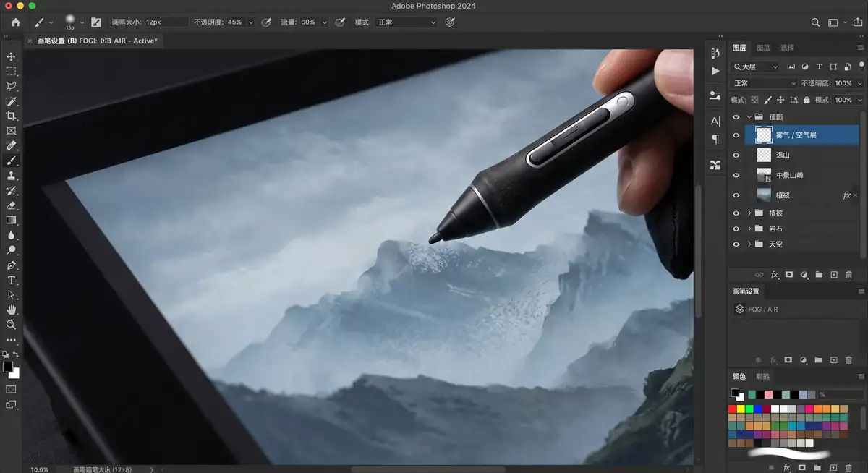Select the 画笔设置 panel tab on the right
Screen dimensions: 868x473
click(746, 291)
